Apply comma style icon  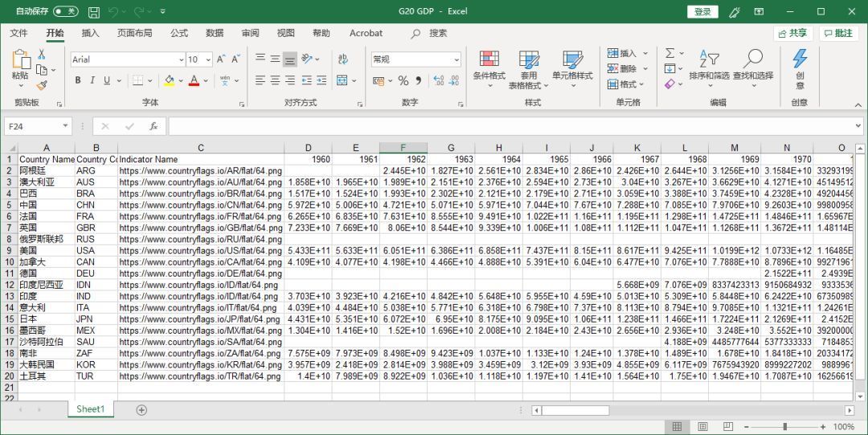[x=419, y=81]
